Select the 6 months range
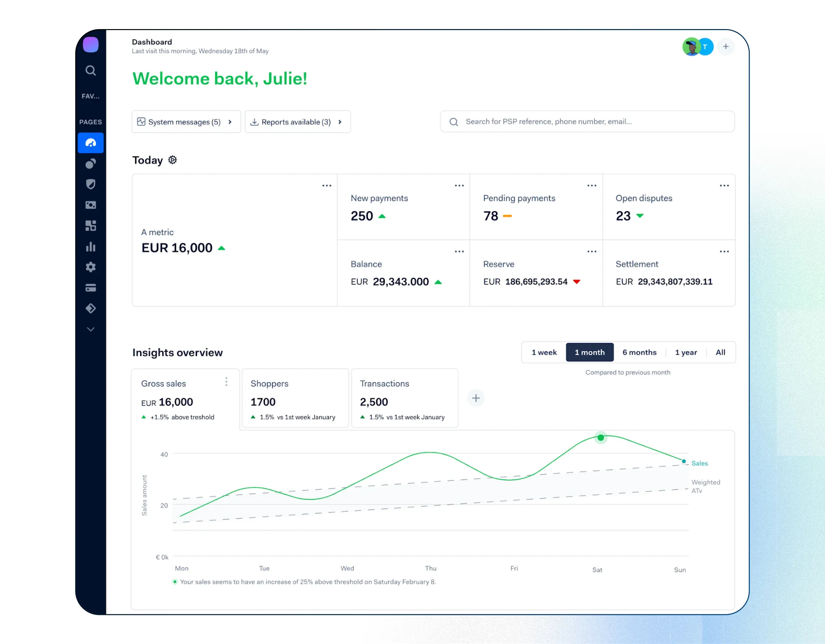The image size is (825, 644). click(x=640, y=352)
